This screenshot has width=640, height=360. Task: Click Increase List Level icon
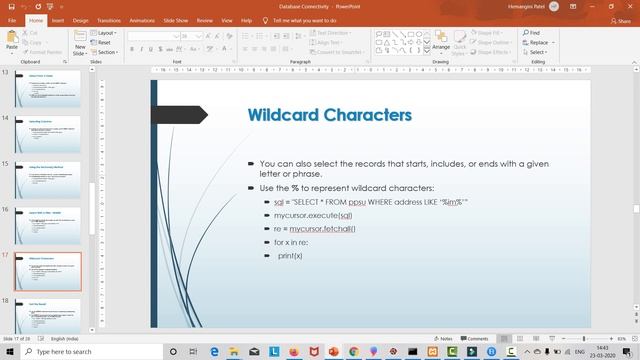[286, 36]
